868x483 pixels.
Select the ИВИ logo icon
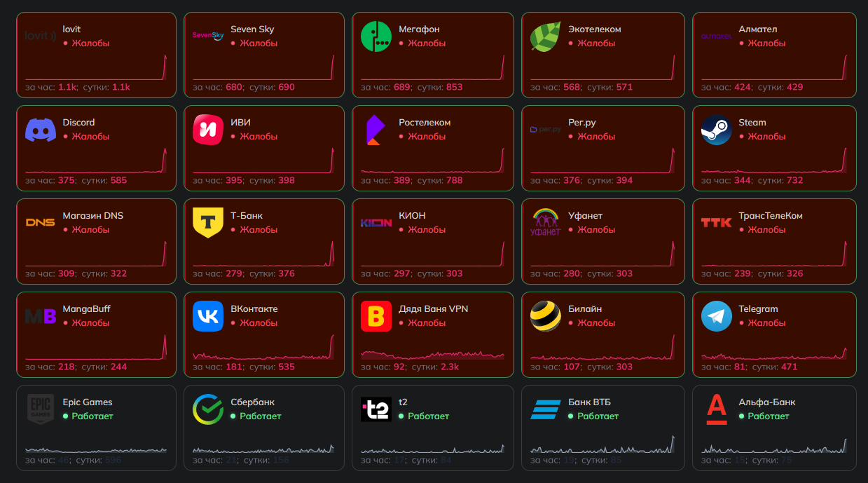[x=208, y=130]
